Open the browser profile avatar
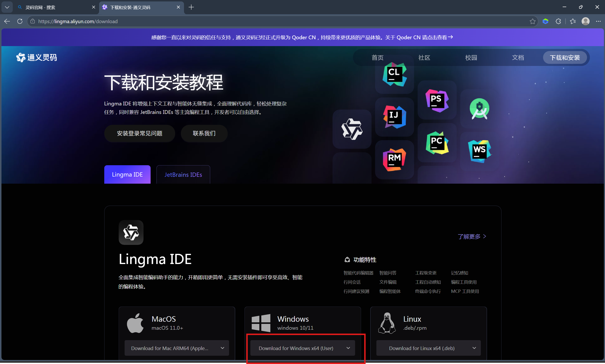The height and width of the screenshot is (364, 605). (x=585, y=21)
